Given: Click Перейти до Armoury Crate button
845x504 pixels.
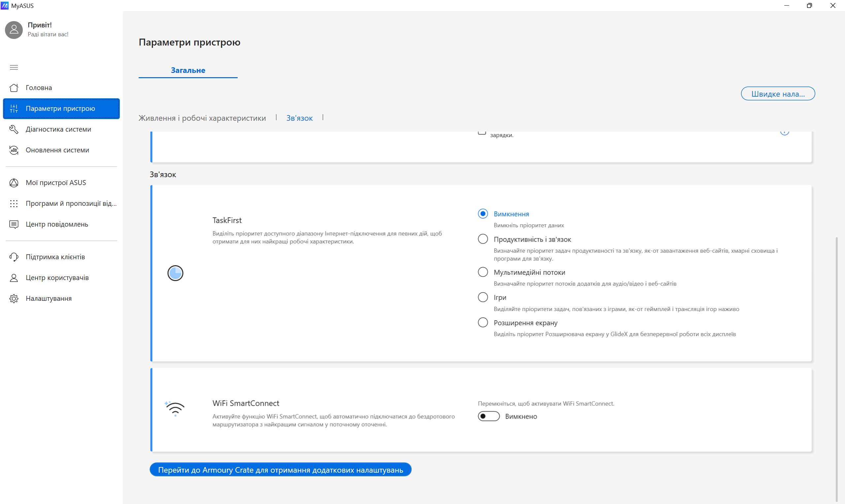Looking at the screenshot, I should (x=280, y=470).
